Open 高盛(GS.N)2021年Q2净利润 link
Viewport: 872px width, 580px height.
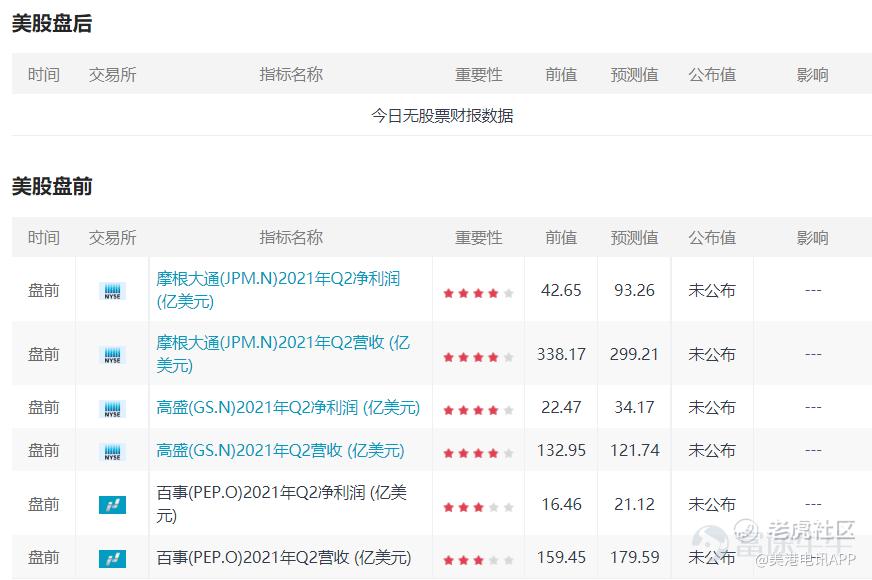point(288,408)
